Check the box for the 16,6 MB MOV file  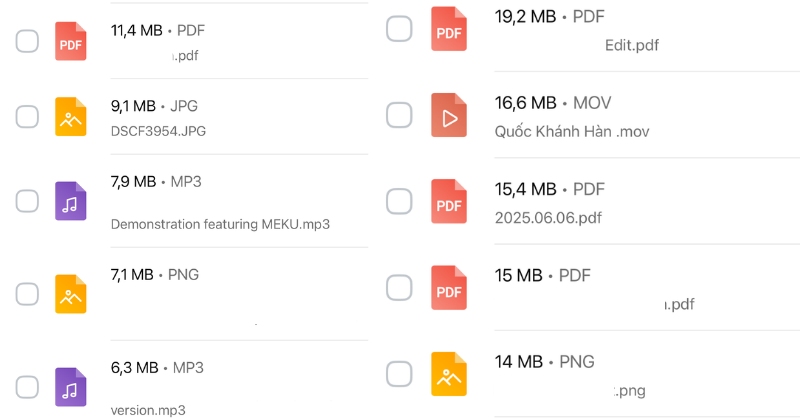(x=399, y=116)
